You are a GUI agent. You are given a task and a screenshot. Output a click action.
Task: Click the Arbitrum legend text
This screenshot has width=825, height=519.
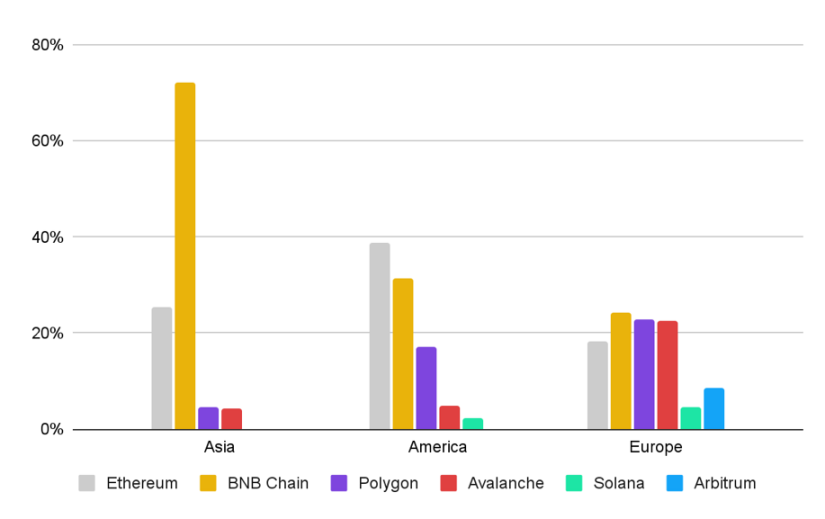[x=725, y=483]
